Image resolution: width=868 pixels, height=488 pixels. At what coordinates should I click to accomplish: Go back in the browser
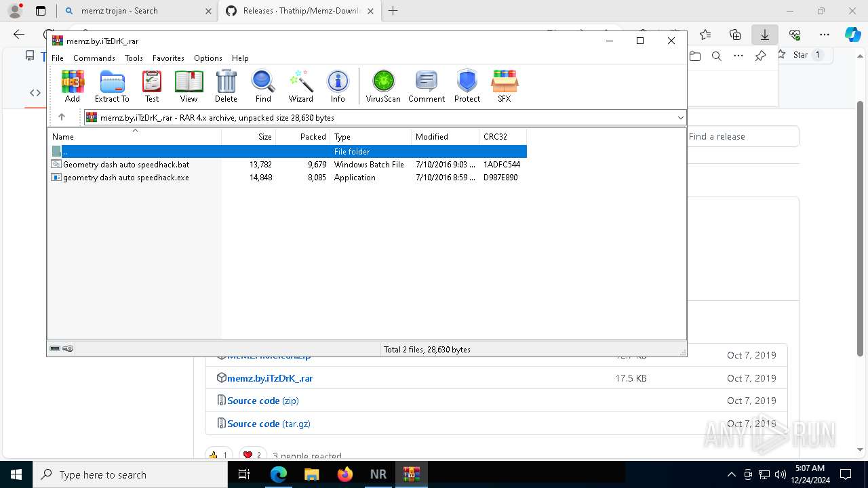pos(19,35)
